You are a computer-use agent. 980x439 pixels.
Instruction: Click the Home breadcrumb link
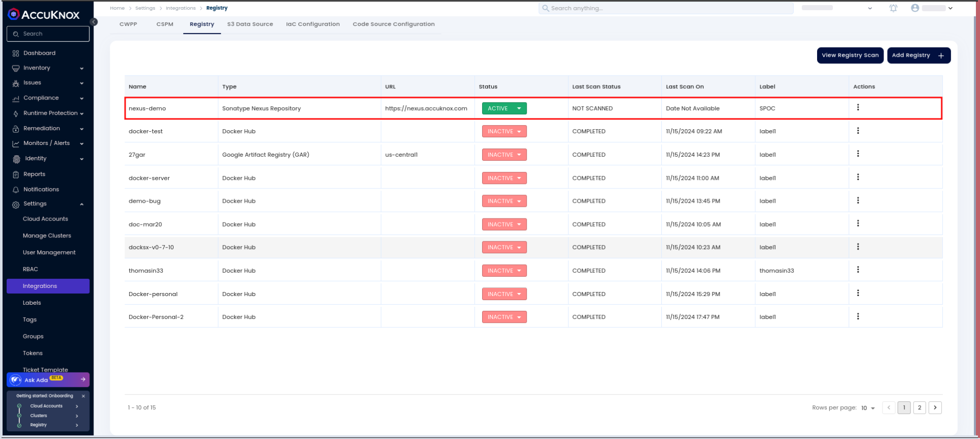pos(117,8)
